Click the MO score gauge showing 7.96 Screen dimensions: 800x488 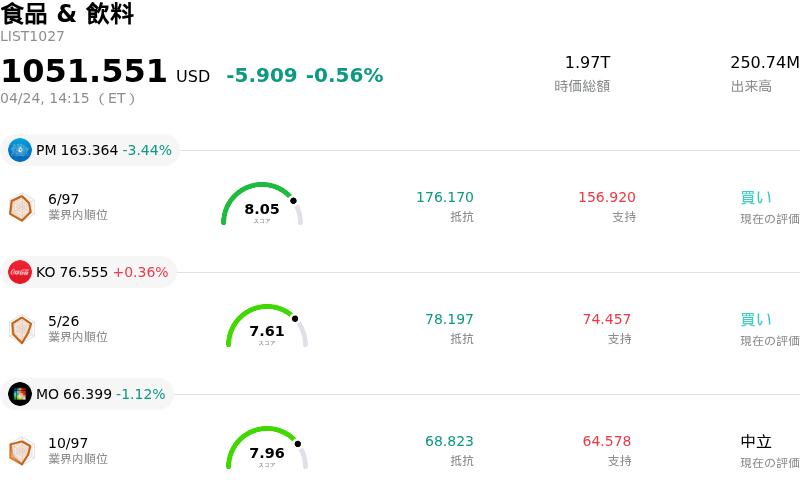pos(267,450)
